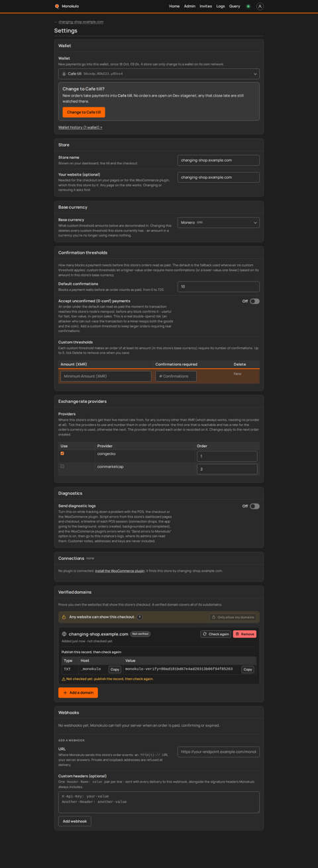Image resolution: width=318 pixels, height=868 pixels.
Task: Open the install the WooCommerce plugin link
Action: (x=119, y=570)
